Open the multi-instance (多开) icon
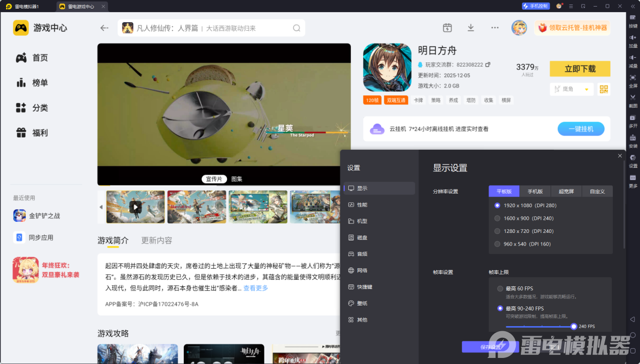This screenshot has width=640, height=364. coord(632,119)
